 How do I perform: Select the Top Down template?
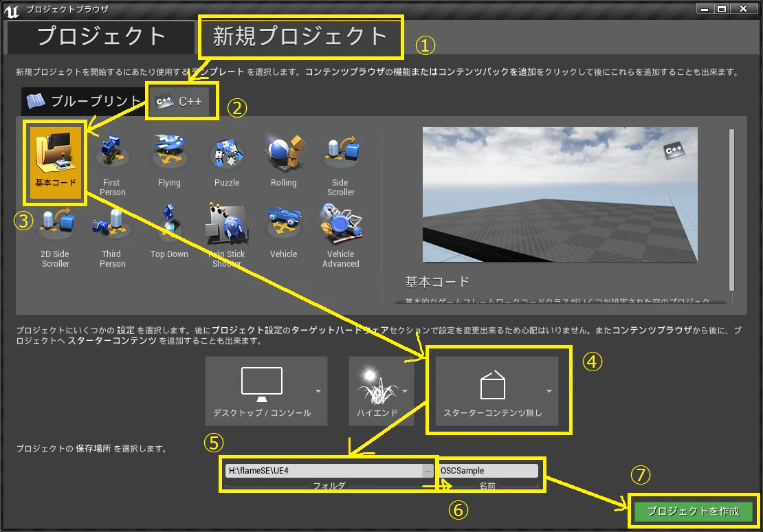click(169, 232)
